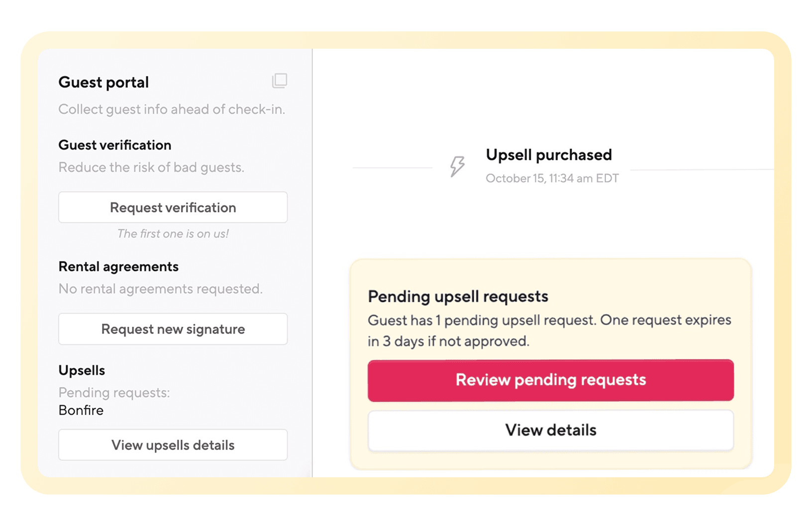Select the Rental agreements section heading

[118, 266]
